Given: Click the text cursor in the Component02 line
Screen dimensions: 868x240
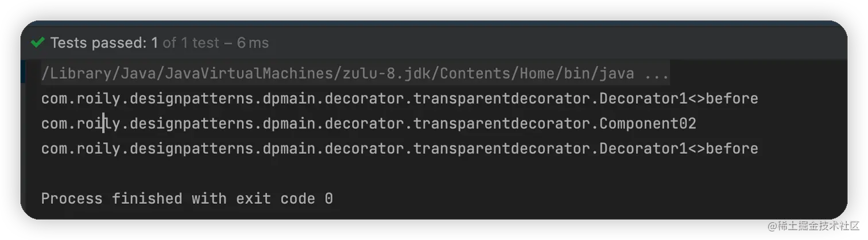Looking at the screenshot, I should [x=103, y=123].
